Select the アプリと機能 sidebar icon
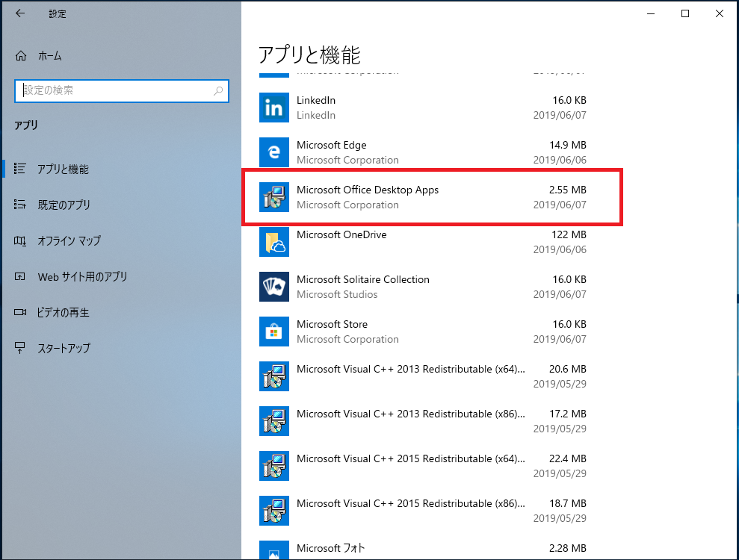The image size is (739, 560). 19,169
